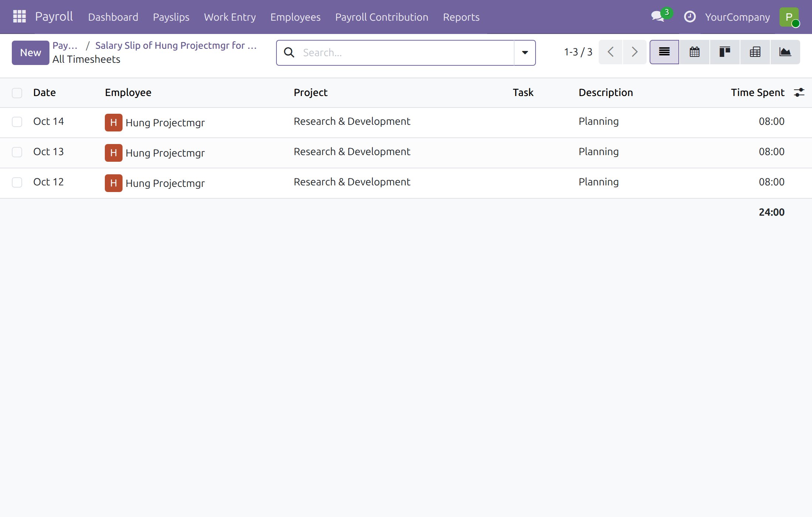Click Research & Development in Oct 14 row
This screenshot has height=517, width=812.
coord(352,121)
